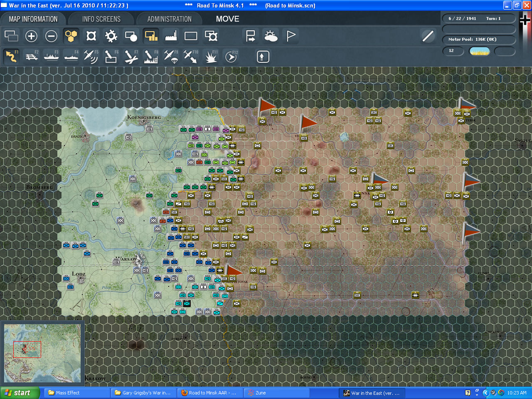Zoom out with the minus icon

click(x=51, y=36)
